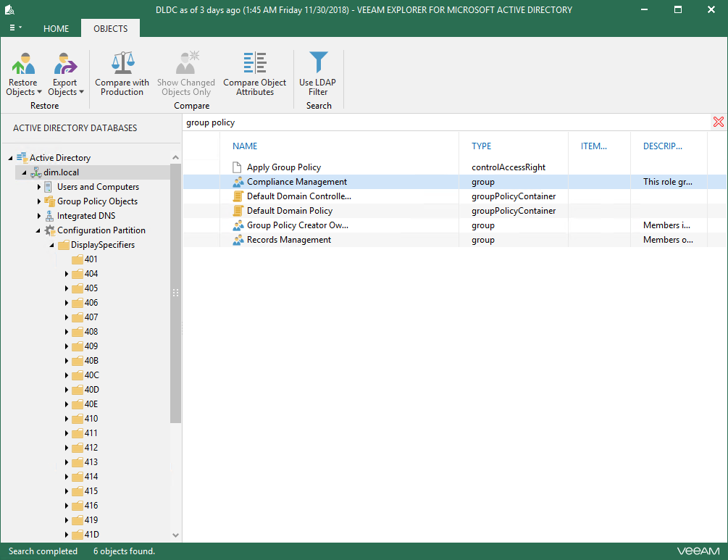Select Compare Object Attributes icon
Image resolution: width=728 pixels, height=560 pixels.
[x=255, y=63]
